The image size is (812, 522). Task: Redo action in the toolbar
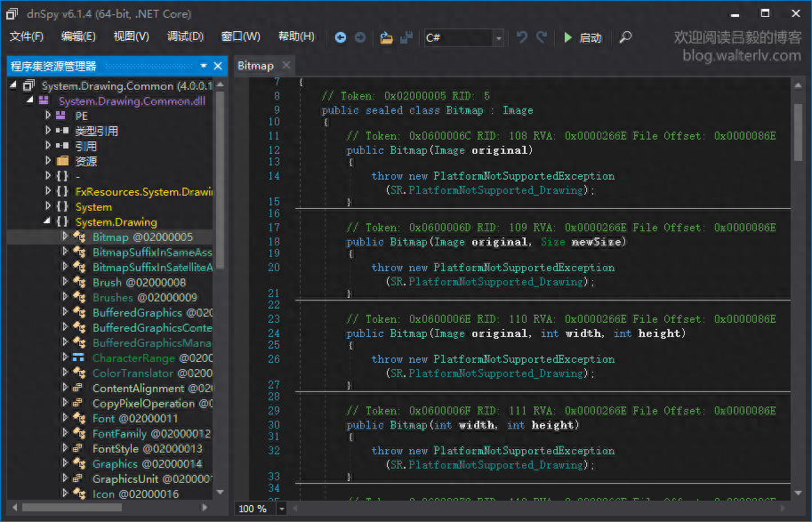pos(542,37)
